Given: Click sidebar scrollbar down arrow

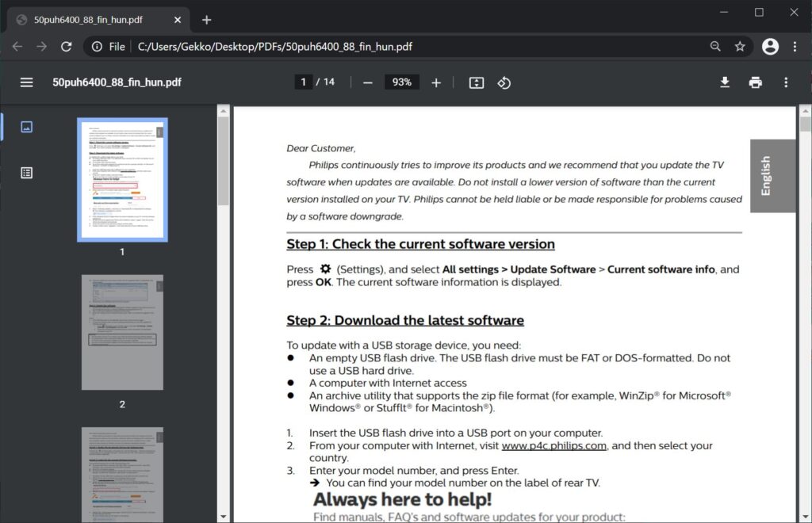Looking at the screenshot, I should pyautogui.click(x=223, y=517).
